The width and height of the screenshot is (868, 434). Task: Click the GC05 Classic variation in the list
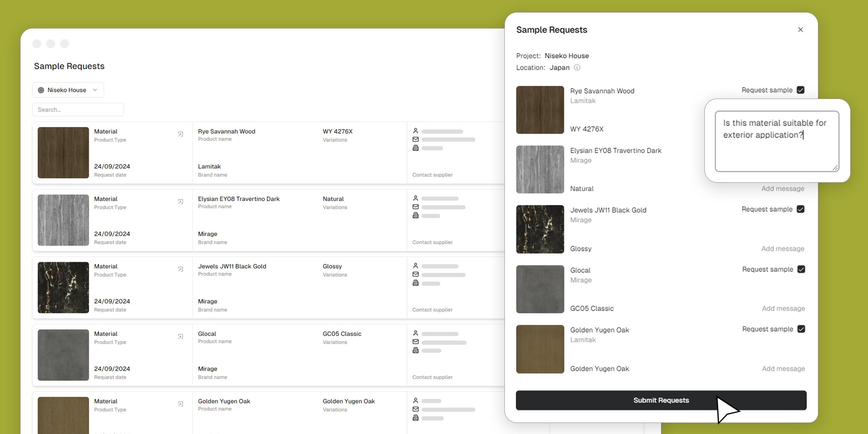[x=342, y=334]
